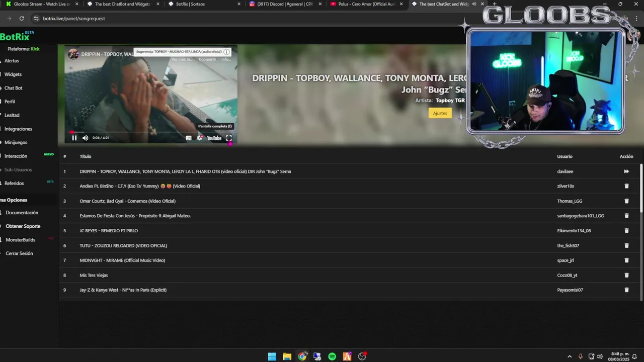Click the Título column header

[x=85, y=156]
